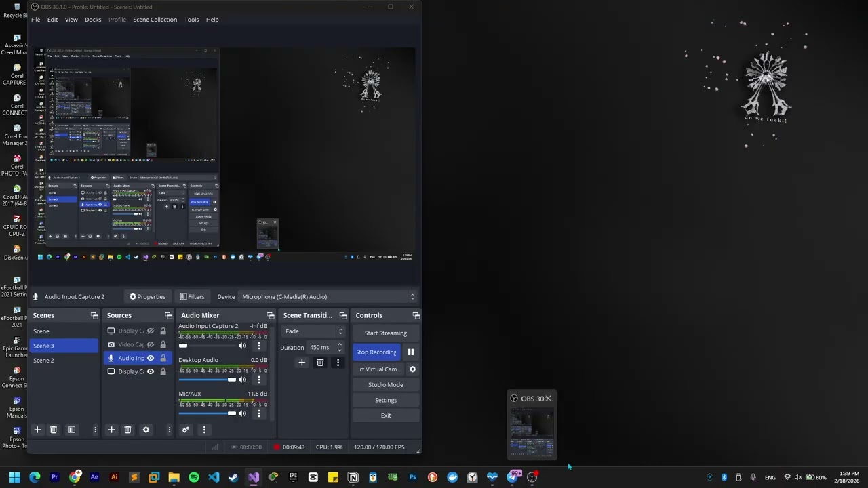Open the Edit menu
Viewport: 868px width, 488px height.
52,20
